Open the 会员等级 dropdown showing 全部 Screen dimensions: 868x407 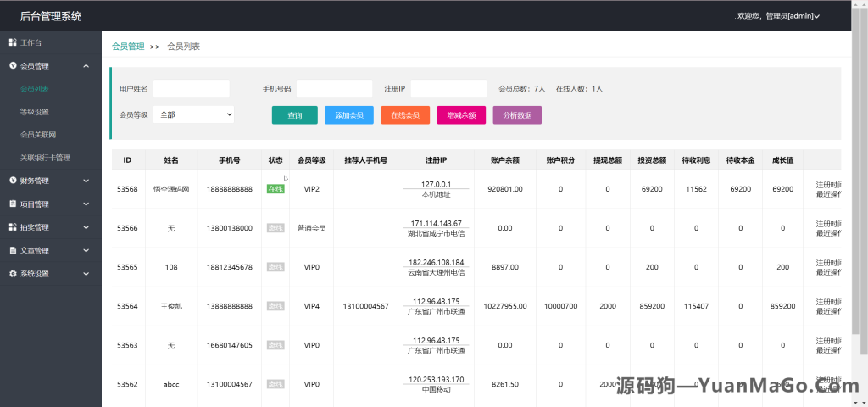(193, 114)
